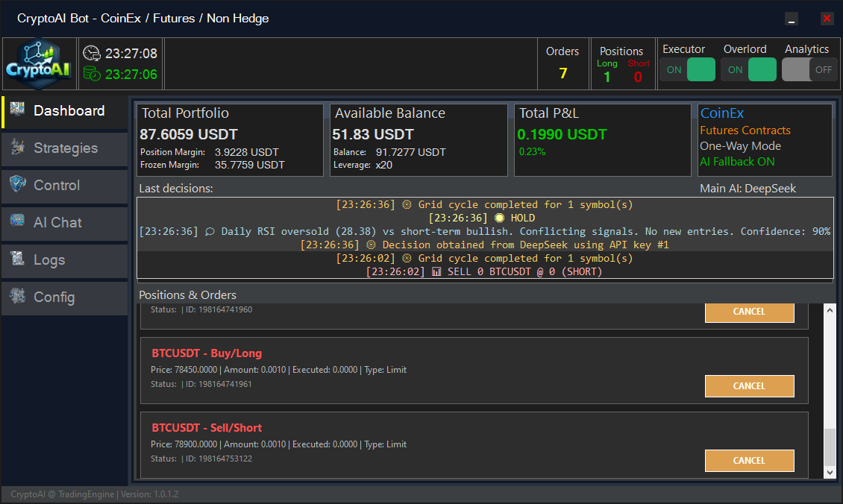Click the Dashboard sidebar icon
Viewport: 843px width, 504px height.
point(18,110)
